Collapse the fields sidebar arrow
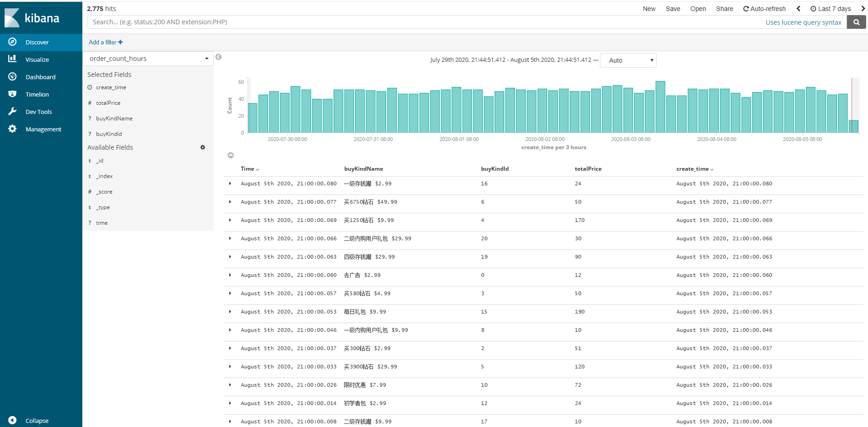 point(219,57)
